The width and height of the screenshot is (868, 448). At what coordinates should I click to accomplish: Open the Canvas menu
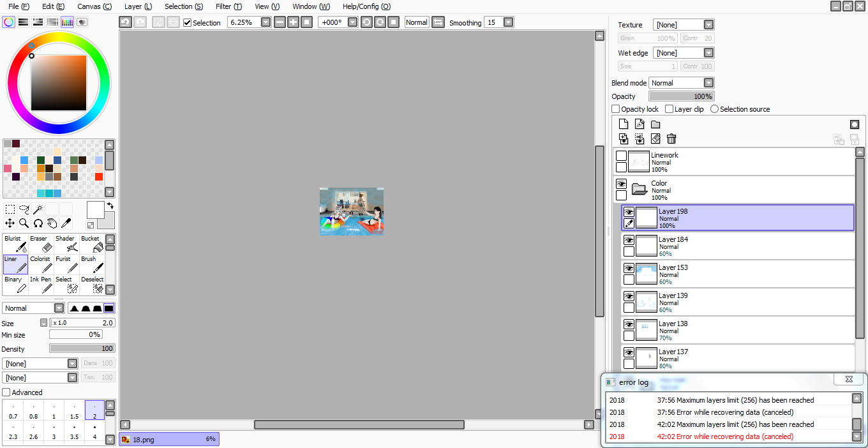pos(94,6)
